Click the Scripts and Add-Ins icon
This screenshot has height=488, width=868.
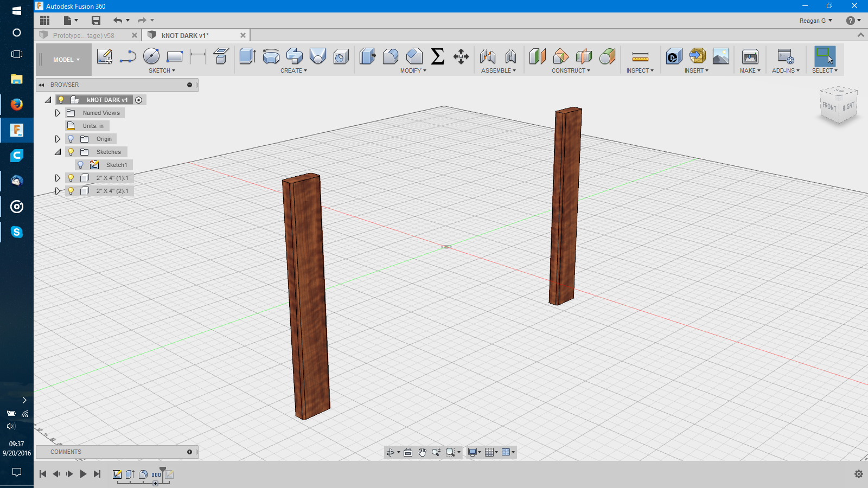click(x=786, y=56)
